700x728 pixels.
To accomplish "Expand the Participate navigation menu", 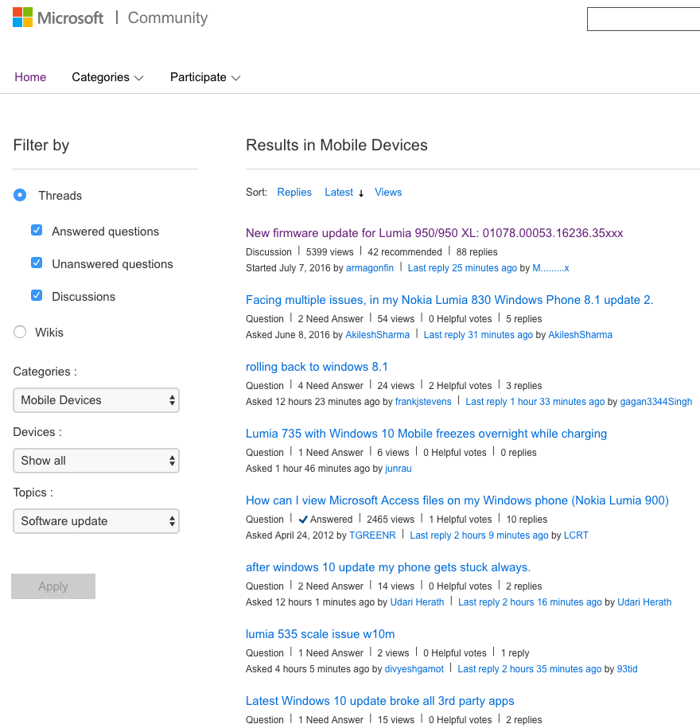I will [x=205, y=77].
